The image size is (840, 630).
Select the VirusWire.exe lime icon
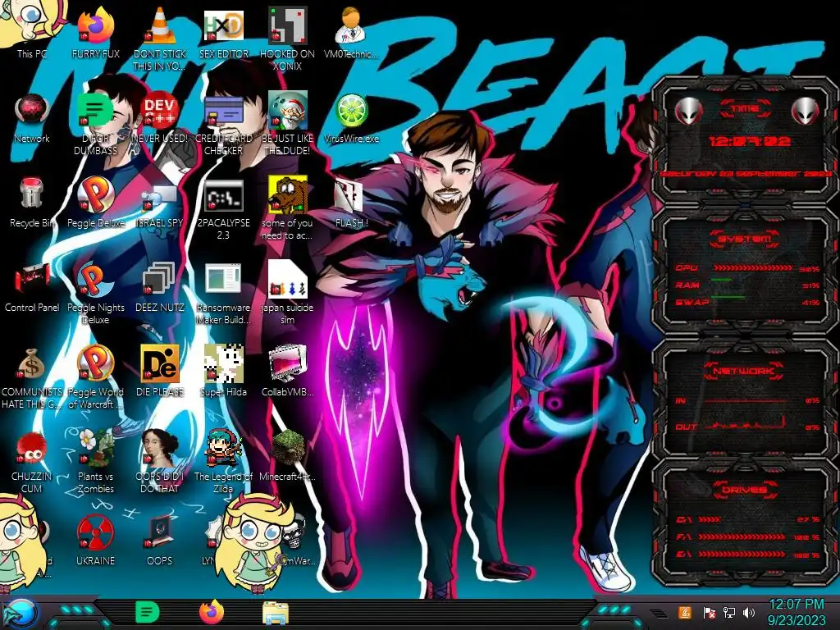click(351, 118)
